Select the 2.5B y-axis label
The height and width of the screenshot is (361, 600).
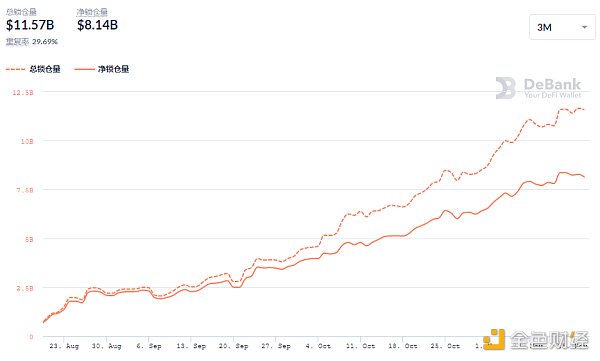coord(25,288)
